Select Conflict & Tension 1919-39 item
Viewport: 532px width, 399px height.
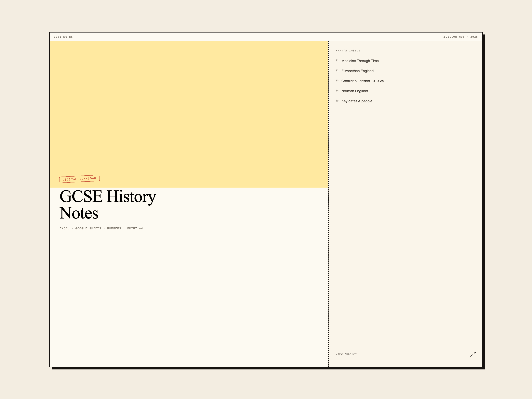(x=405, y=81)
